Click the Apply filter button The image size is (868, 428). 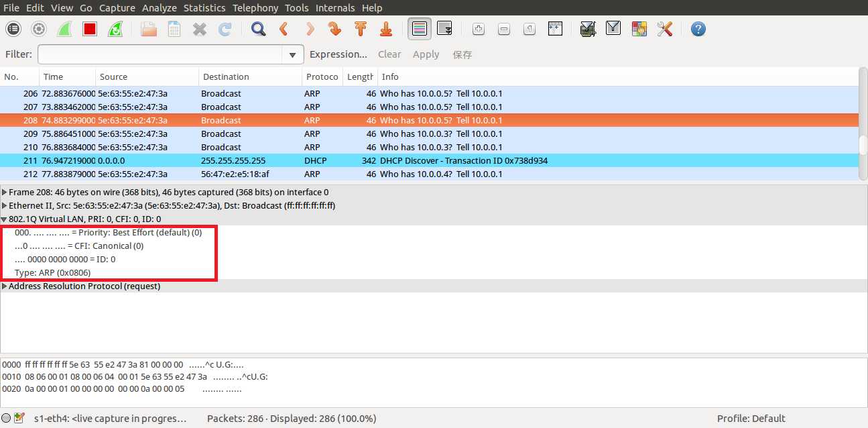pos(426,54)
